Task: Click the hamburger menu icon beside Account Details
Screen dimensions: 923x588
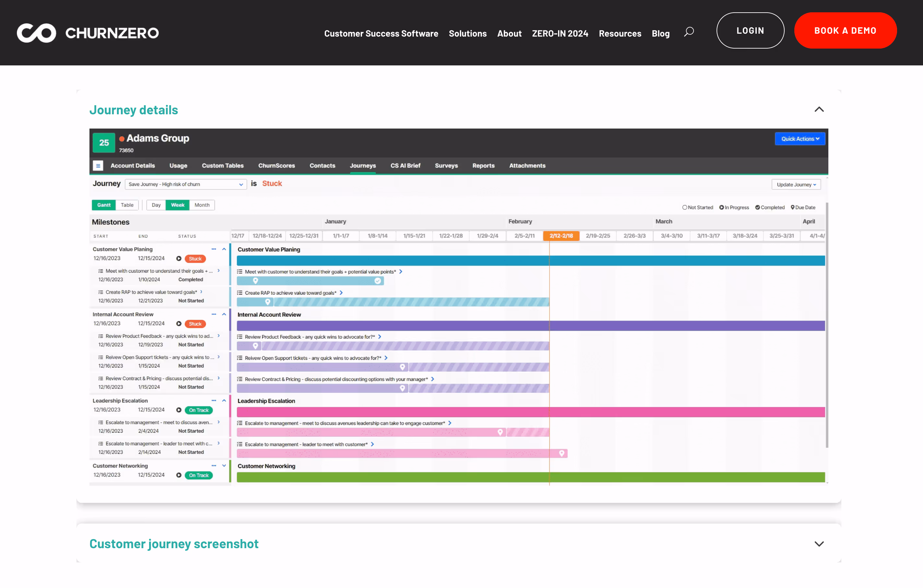Action: (x=98, y=165)
